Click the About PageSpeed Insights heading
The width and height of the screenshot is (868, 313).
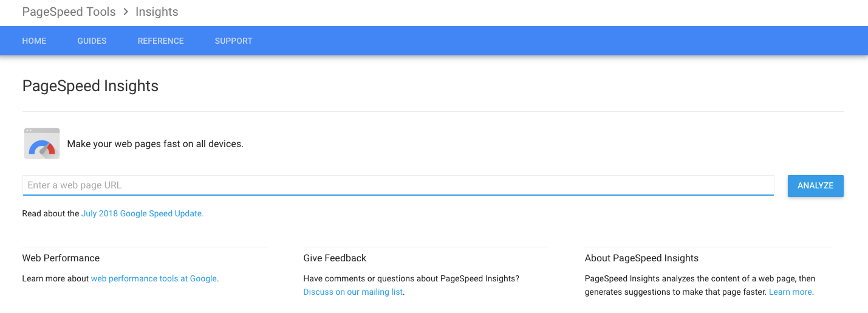(x=641, y=258)
